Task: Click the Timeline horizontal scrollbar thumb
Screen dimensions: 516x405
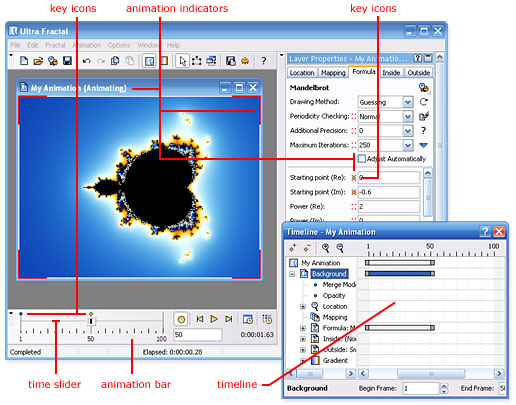Action: click(431, 373)
